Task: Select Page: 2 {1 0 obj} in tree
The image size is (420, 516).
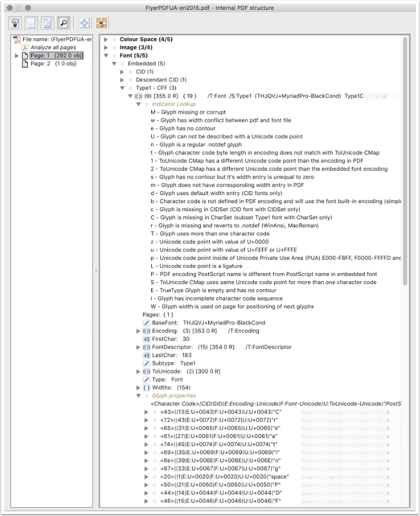Action: tap(54, 64)
